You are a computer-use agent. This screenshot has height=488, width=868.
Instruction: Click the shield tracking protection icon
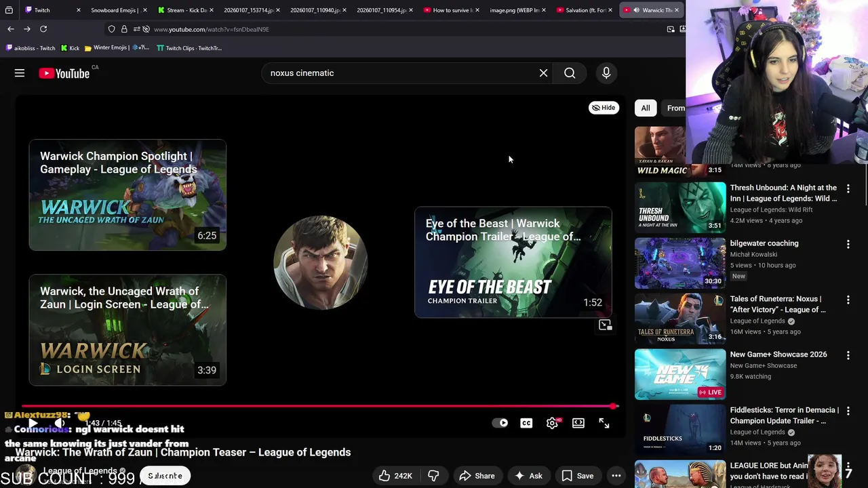[x=112, y=29]
